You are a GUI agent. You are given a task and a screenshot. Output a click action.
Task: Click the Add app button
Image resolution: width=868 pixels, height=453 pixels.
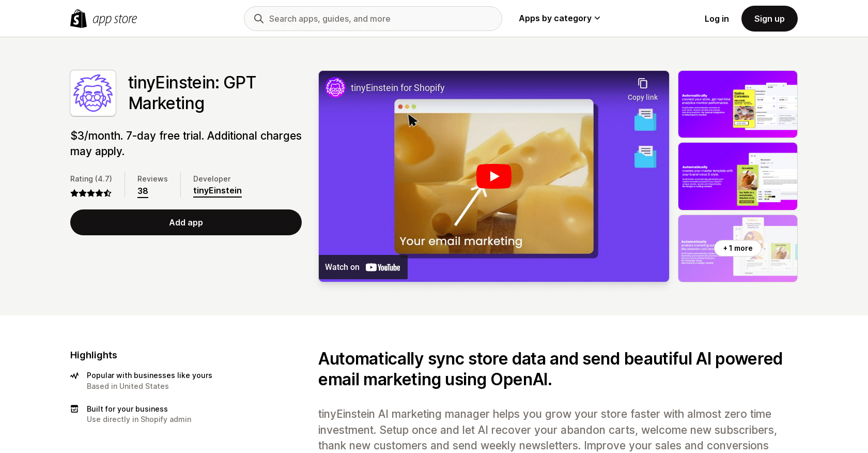coord(186,222)
